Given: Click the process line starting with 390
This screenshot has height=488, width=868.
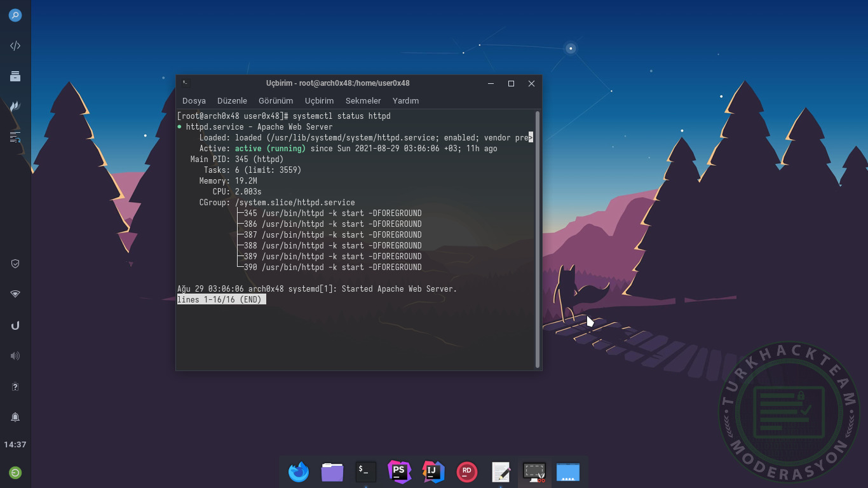Looking at the screenshot, I should point(332,268).
